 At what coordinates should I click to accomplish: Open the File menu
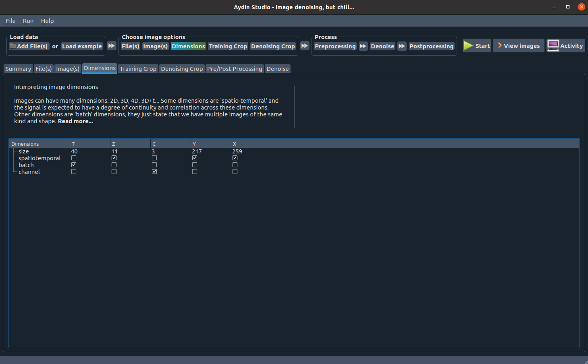pyautogui.click(x=10, y=21)
